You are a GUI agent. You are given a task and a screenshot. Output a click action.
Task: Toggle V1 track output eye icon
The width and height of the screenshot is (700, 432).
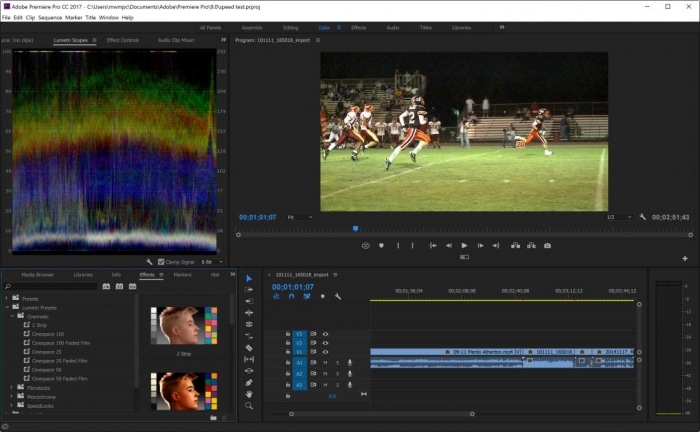pyautogui.click(x=325, y=352)
